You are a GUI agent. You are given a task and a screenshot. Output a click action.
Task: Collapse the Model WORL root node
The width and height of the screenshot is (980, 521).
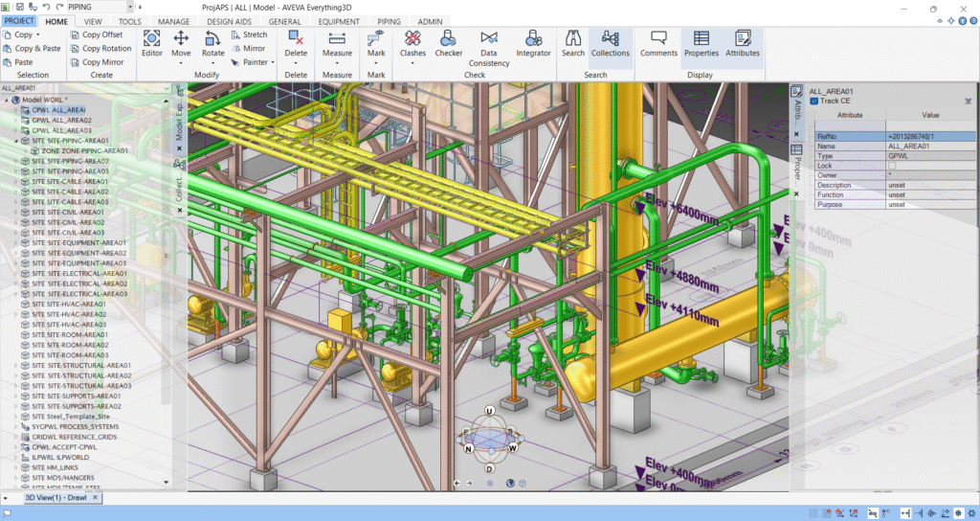click(7, 100)
